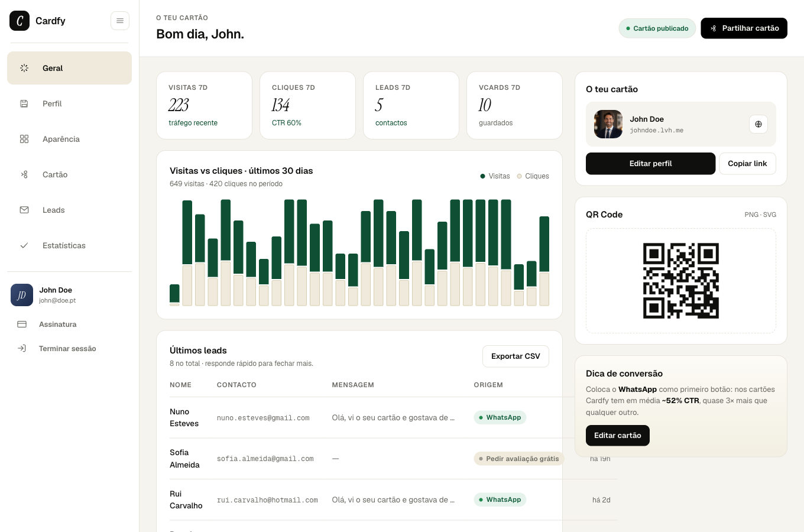Click the globe icon next to John Doe card

(758, 124)
